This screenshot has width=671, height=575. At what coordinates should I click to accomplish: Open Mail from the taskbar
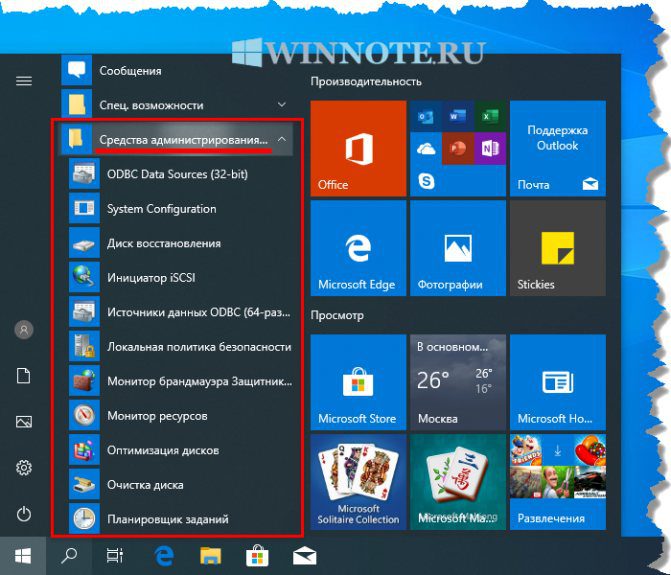pos(304,557)
